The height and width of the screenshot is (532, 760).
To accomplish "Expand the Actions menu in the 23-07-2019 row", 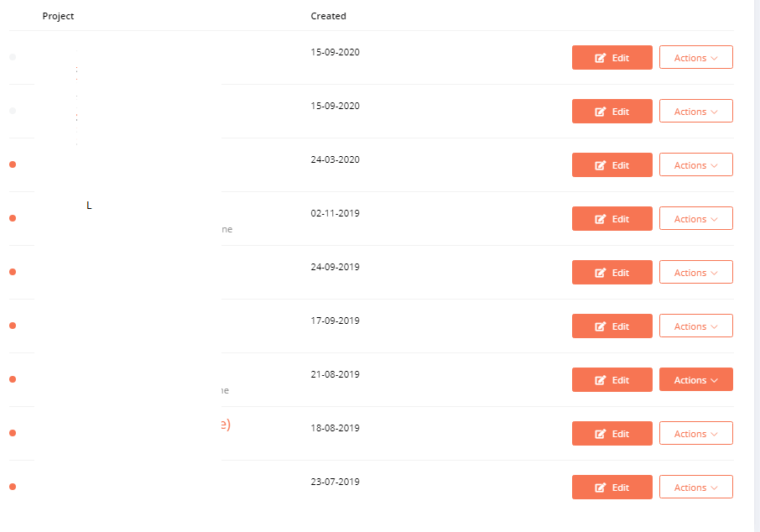I will (695, 487).
